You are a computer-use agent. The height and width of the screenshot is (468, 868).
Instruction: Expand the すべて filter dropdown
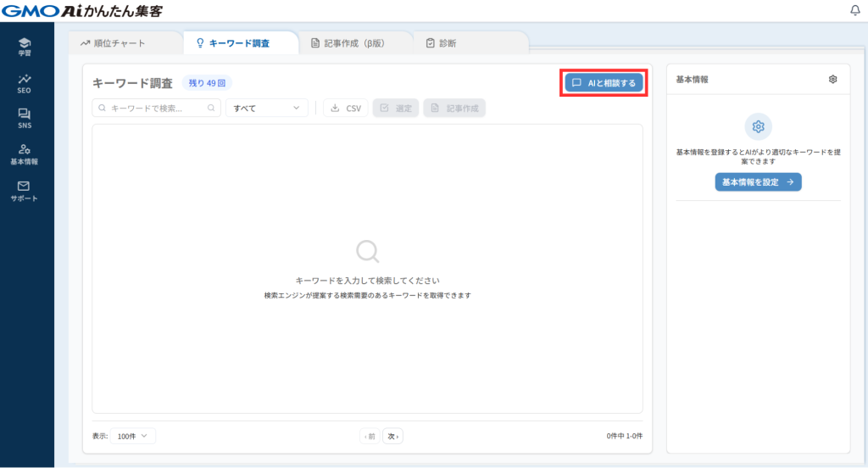(x=266, y=109)
